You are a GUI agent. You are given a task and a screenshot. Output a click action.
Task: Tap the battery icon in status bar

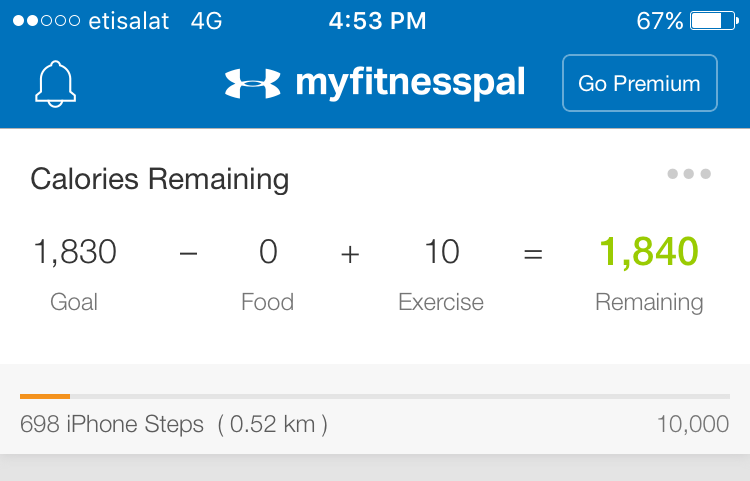[715, 21]
